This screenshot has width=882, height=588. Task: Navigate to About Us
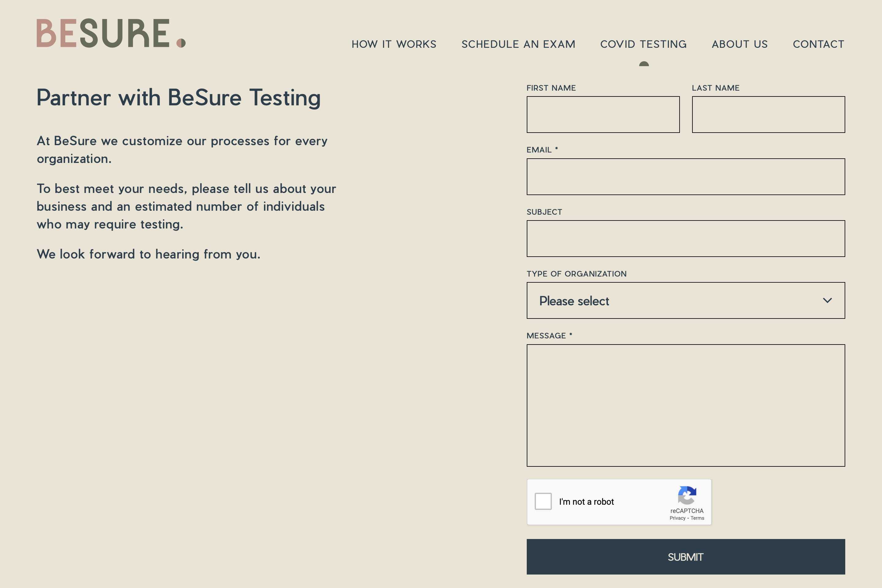pyautogui.click(x=740, y=44)
